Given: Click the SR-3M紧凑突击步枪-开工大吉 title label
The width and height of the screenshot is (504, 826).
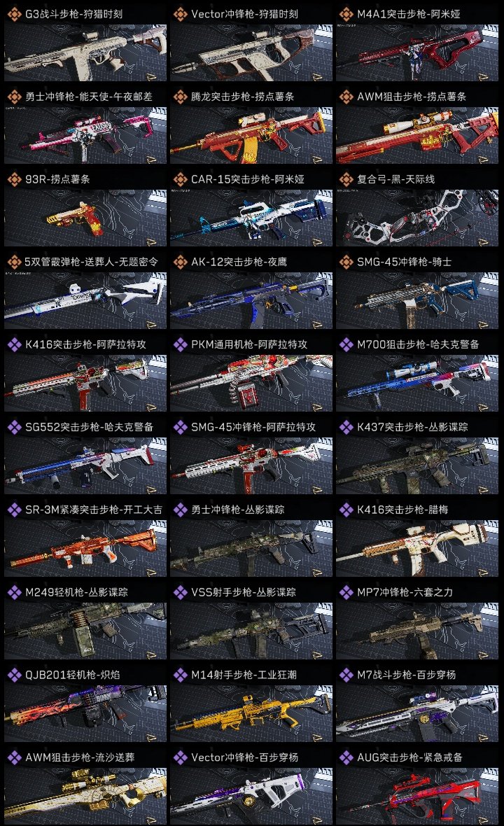Looking at the screenshot, I should coord(94,510).
